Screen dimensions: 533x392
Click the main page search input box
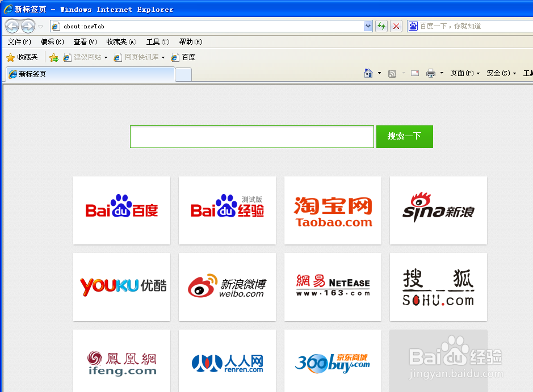(x=252, y=137)
